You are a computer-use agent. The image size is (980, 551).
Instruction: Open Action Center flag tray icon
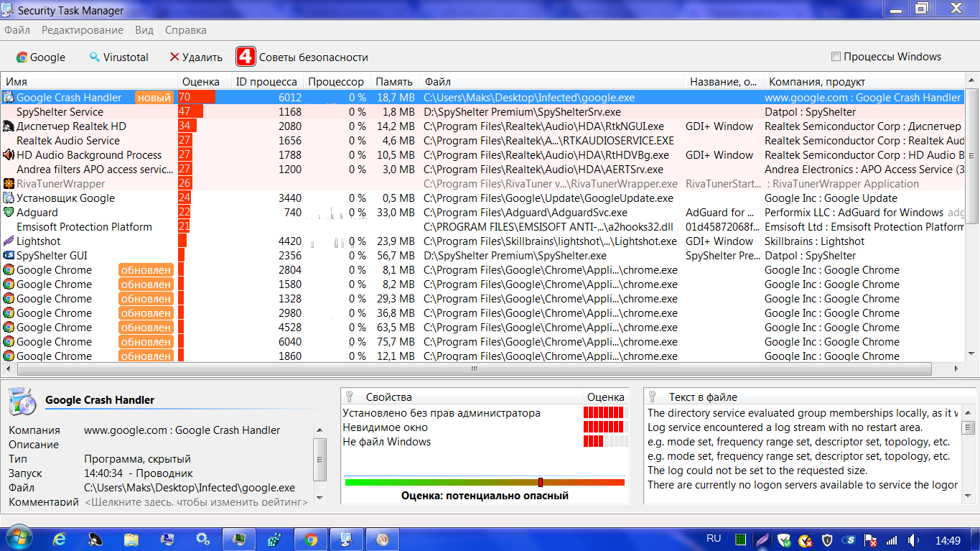(x=870, y=540)
